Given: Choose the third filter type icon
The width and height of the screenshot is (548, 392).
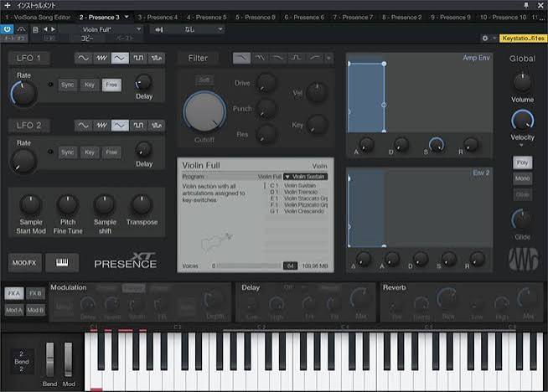Looking at the screenshot, I should 278,58.
